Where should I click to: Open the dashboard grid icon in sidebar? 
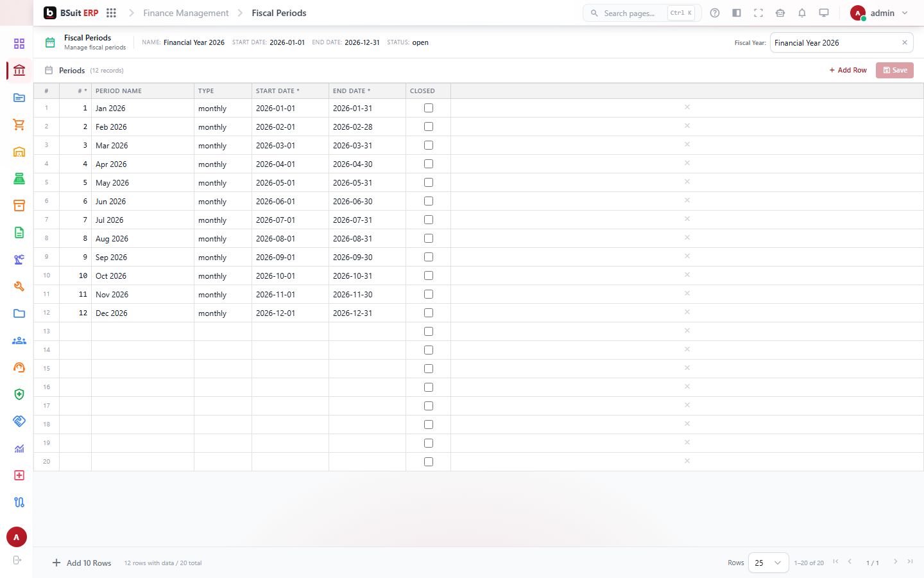19,44
